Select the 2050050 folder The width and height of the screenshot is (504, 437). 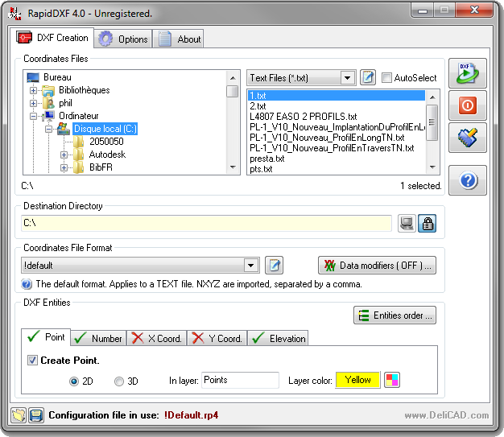click(106, 142)
